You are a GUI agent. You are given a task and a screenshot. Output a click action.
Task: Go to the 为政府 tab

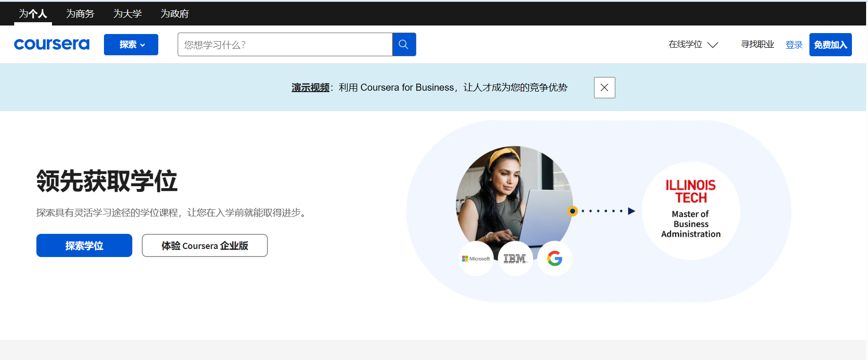[175, 14]
